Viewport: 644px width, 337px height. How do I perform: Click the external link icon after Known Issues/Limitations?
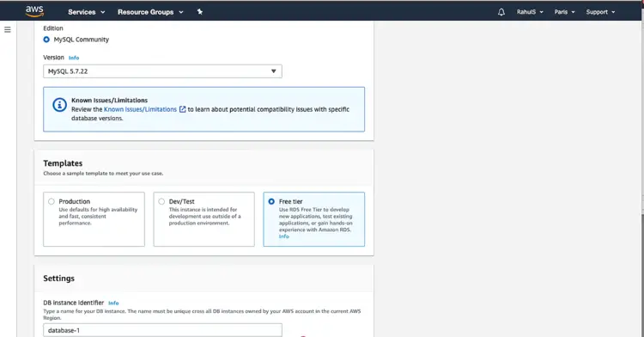[x=182, y=109]
